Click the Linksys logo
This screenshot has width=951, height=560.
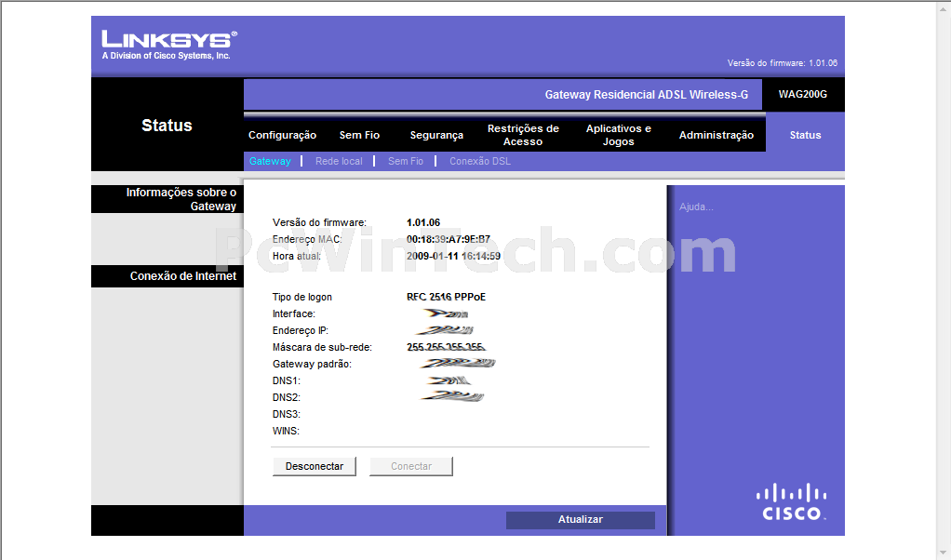169,45
